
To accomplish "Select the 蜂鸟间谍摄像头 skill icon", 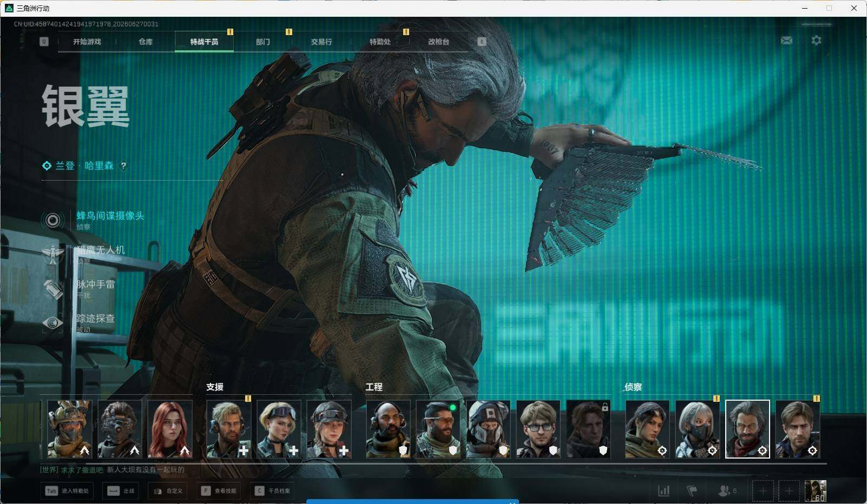I will click(52, 220).
